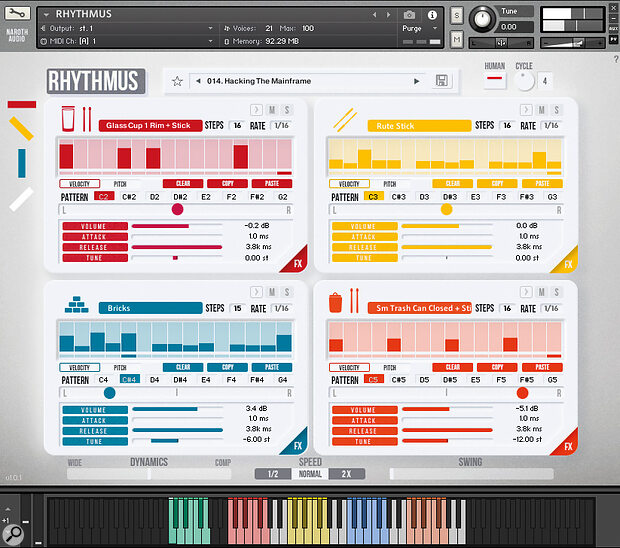Screen dimensions: 620x548
Task: Select the yellow stick engine icon in sidebar
Action: 21,128
